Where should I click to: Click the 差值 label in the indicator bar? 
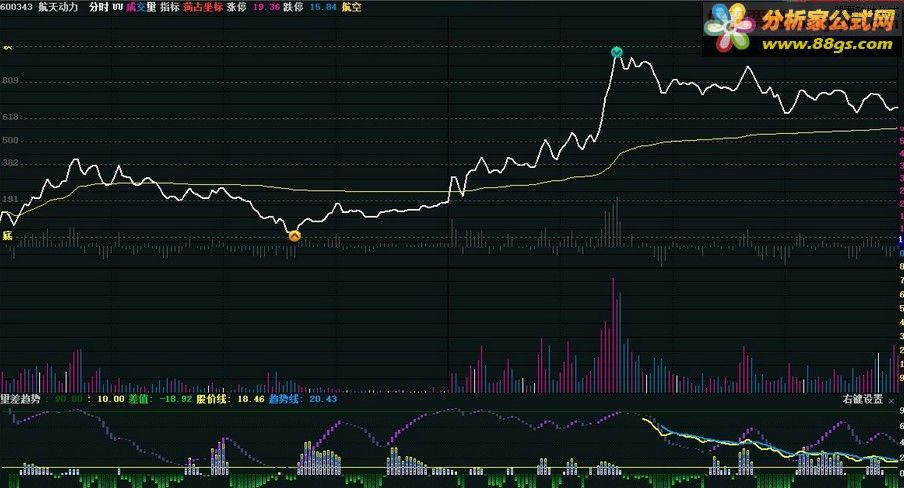coord(140,399)
